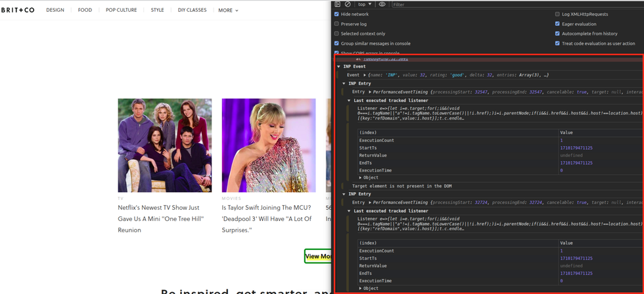644x294 pixels.
Task: Click the Taylor Swift article thumbnail
Action: [x=268, y=145]
